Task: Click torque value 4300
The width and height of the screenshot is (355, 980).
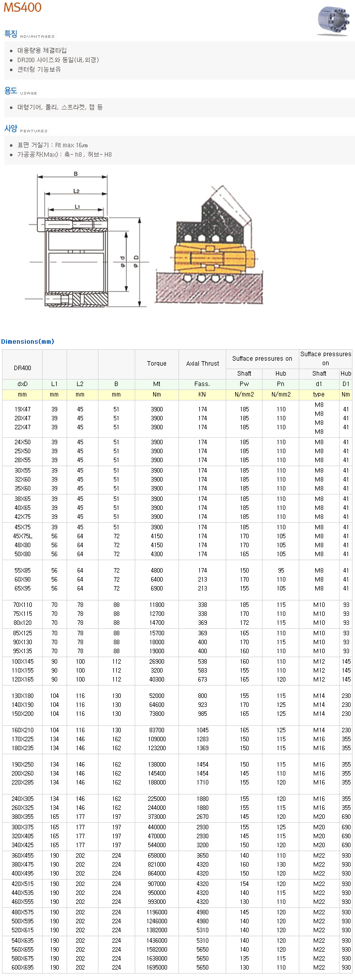Action: (x=157, y=554)
